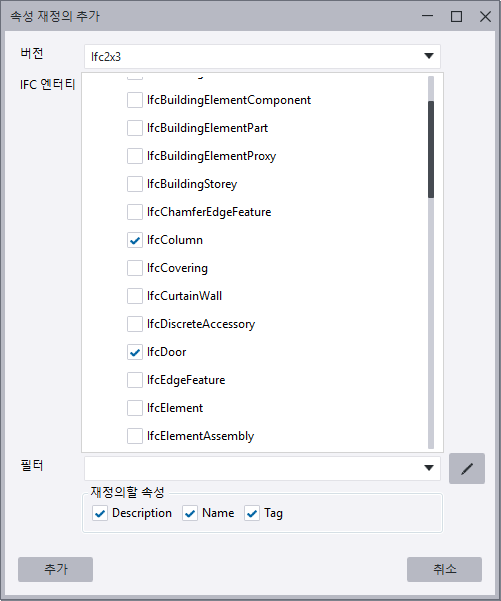Tick the IfcBuildingStorey checkbox

(135, 184)
